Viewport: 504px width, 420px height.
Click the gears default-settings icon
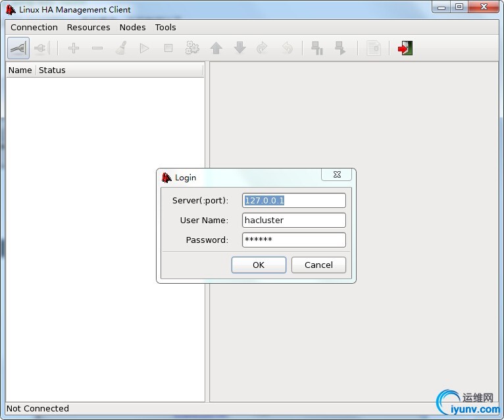coord(192,48)
